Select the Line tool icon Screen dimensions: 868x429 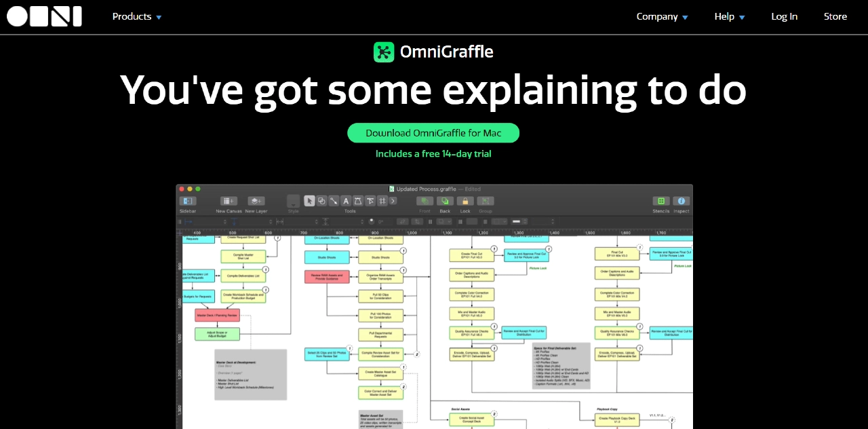(x=334, y=201)
